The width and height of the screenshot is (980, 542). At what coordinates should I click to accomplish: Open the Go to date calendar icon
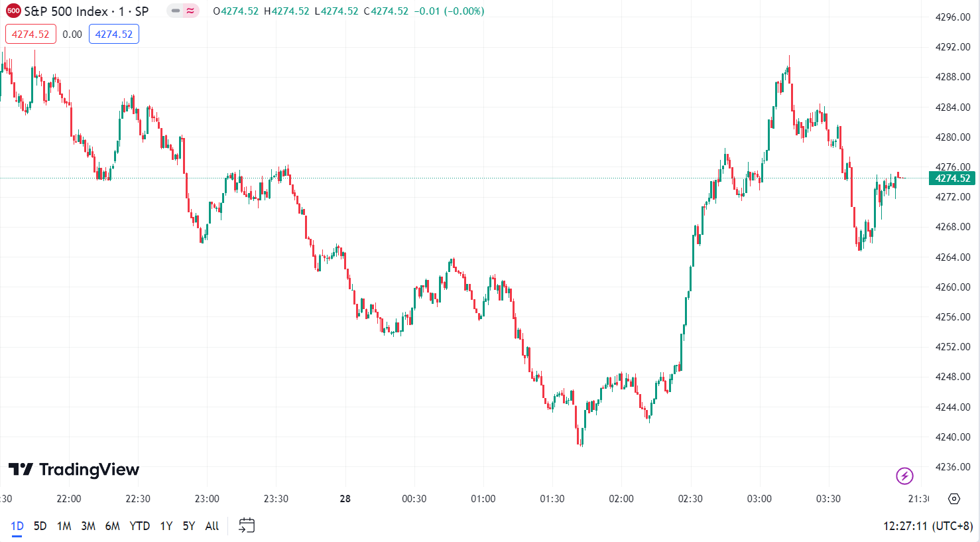(x=247, y=526)
